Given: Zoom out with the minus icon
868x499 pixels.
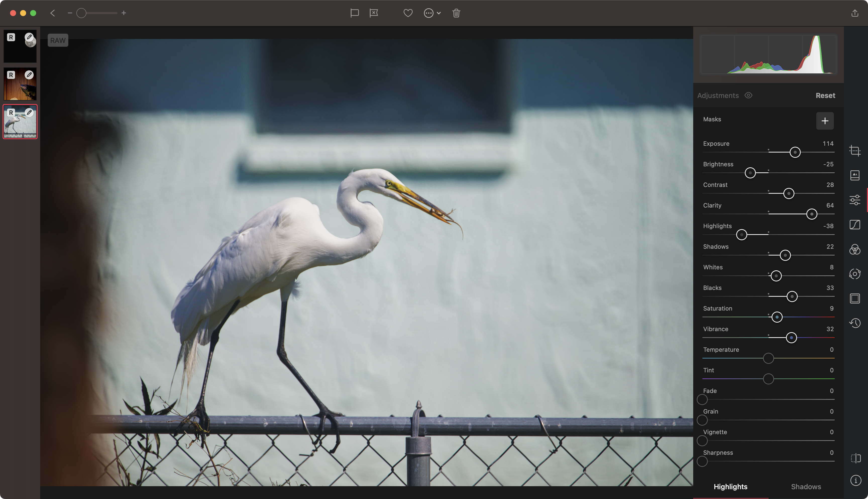Looking at the screenshot, I should tap(70, 13).
